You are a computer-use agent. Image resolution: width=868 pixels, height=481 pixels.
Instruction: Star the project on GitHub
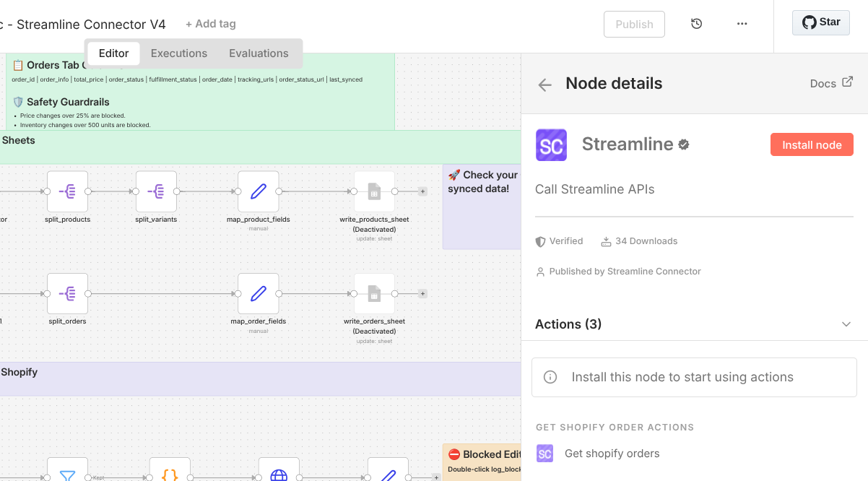(x=820, y=22)
